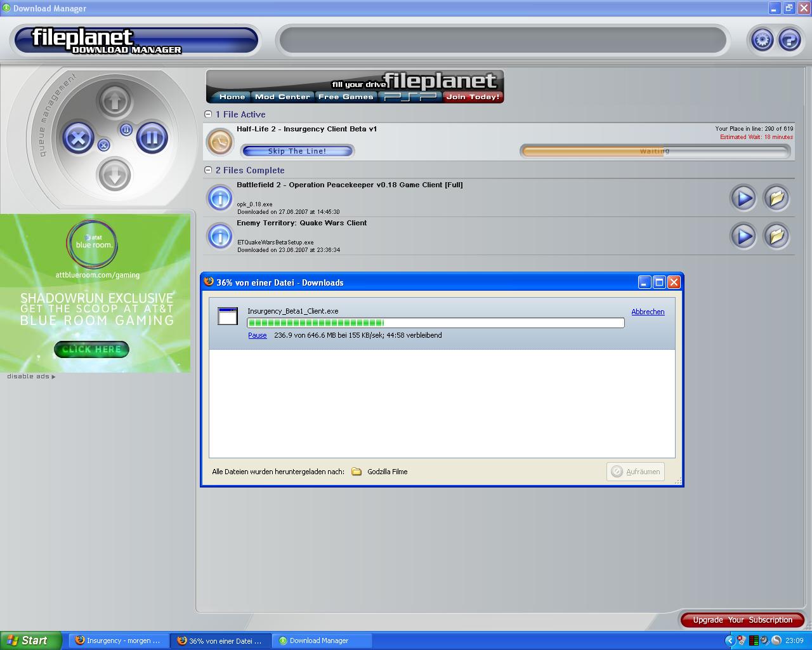Click CLICK HERE on AT&T ad
Screen dimensions: 812x650
(x=91, y=349)
